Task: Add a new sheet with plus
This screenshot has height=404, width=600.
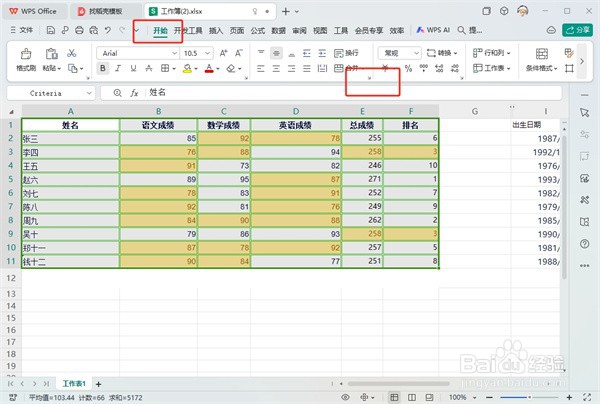Action: pos(98,384)
